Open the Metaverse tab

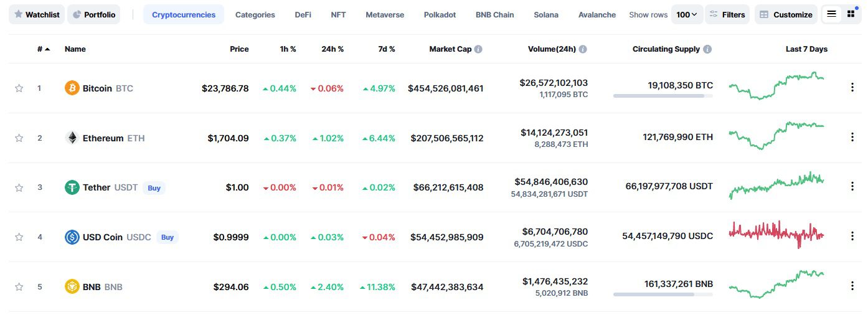pyautogui.click(x=384, y=14)
